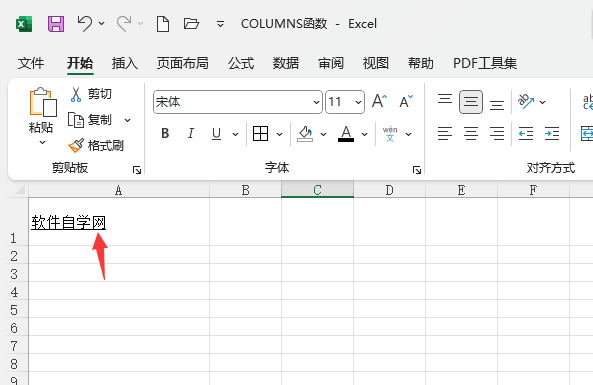Open a file with the folder icon
Screen dimensions: 593x385
point(191,24)
